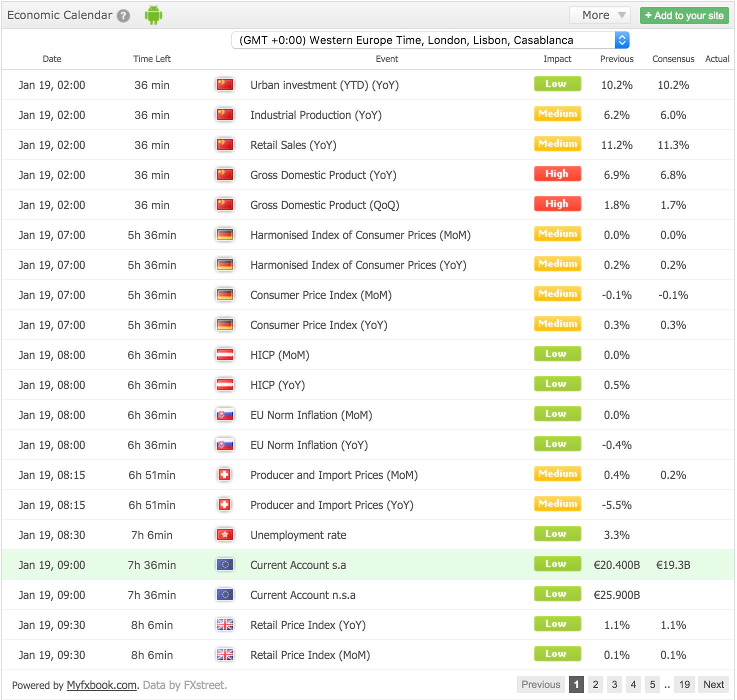The height and width of the screenshot is (700, 737).
Task: Click the Next page button
Action: [x=713, y=684]
